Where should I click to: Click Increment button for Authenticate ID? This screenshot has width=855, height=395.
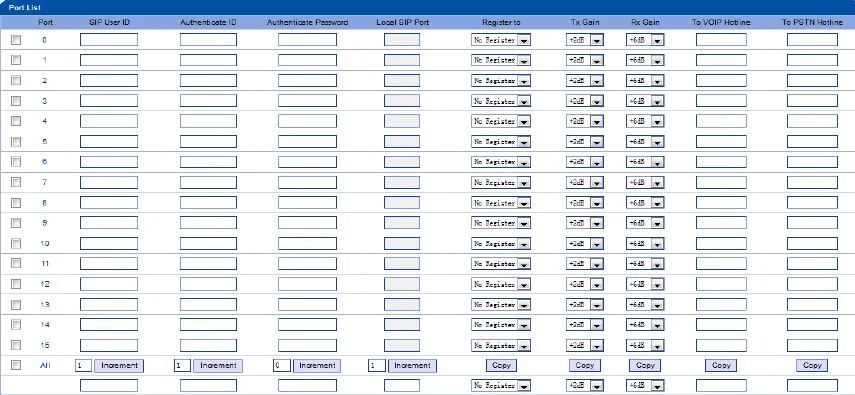tap(218, 366)
